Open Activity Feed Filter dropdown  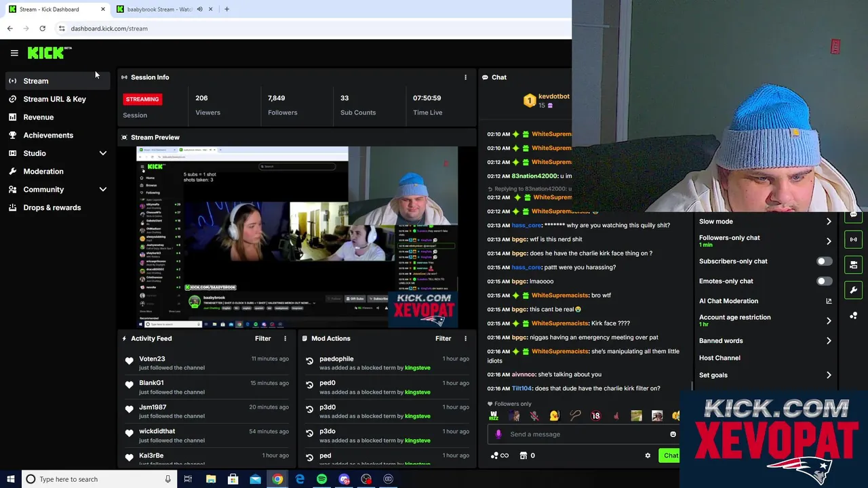click(262, 338)
